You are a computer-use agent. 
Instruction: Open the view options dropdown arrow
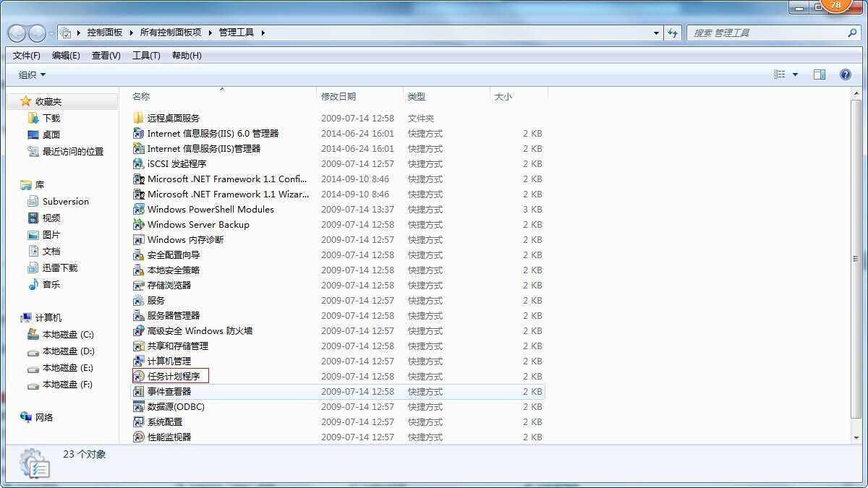click(x=796, y=74)
